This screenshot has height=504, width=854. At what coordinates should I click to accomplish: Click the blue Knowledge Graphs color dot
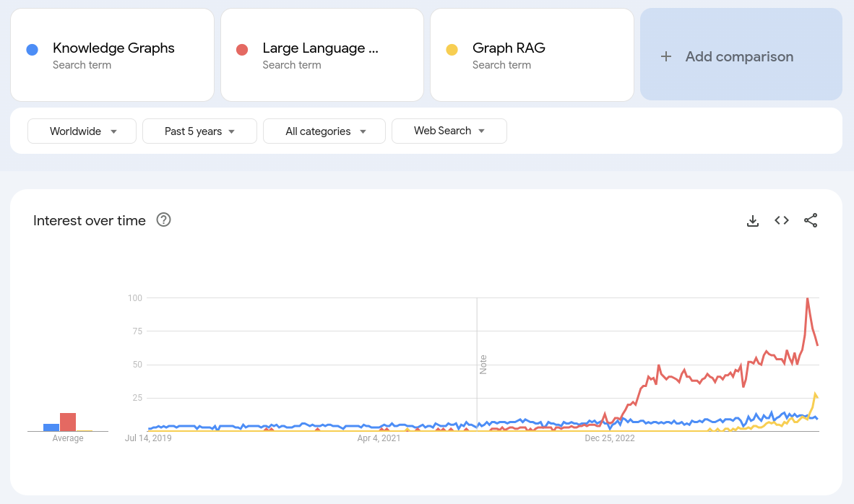(31, 48)
